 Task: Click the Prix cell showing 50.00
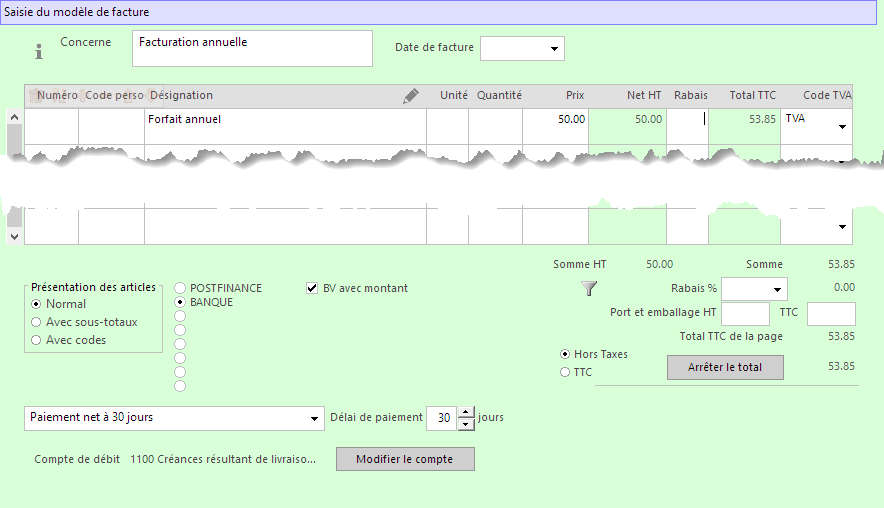click(x=555, y=126)
